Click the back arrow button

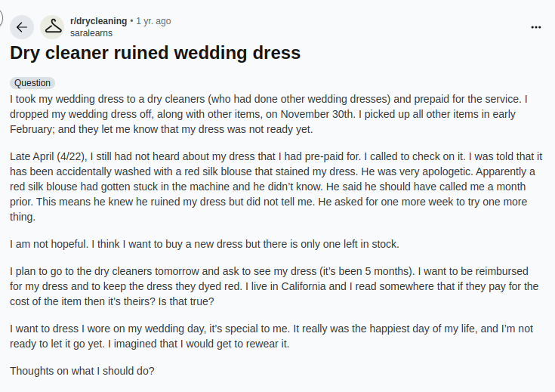pos(21,27)
